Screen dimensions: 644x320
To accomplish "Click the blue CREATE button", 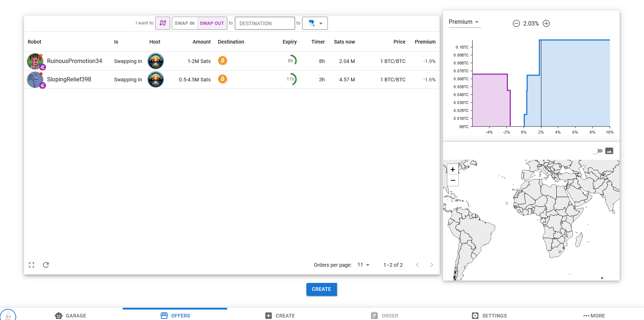I will [321, 289].
